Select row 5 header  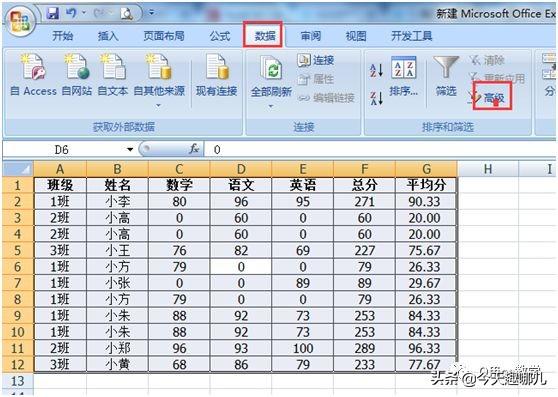[17, 250]
